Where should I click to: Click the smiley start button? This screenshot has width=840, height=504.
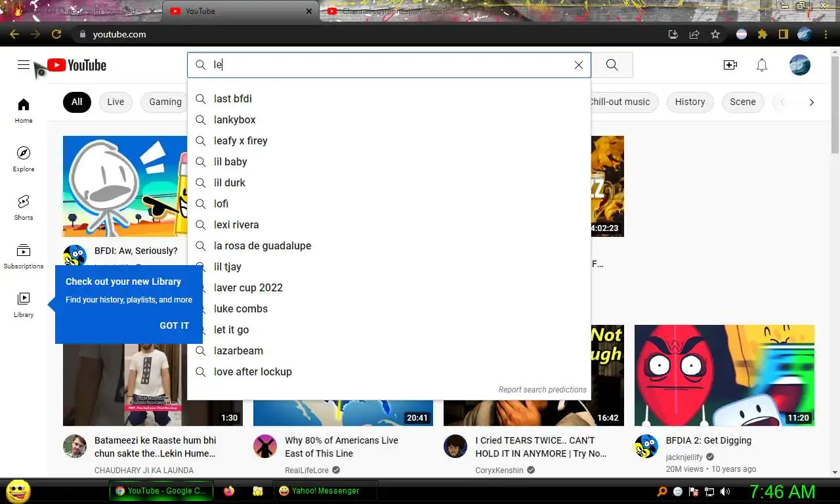[18, 491]
